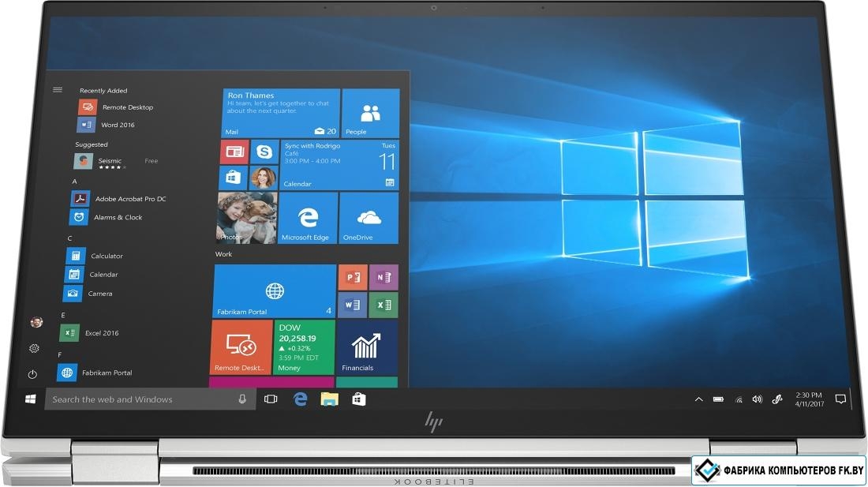Image resolution: width=868 pixels, height=487 pixels.
Task: Click the Recently Added heading
Action: 103,90
